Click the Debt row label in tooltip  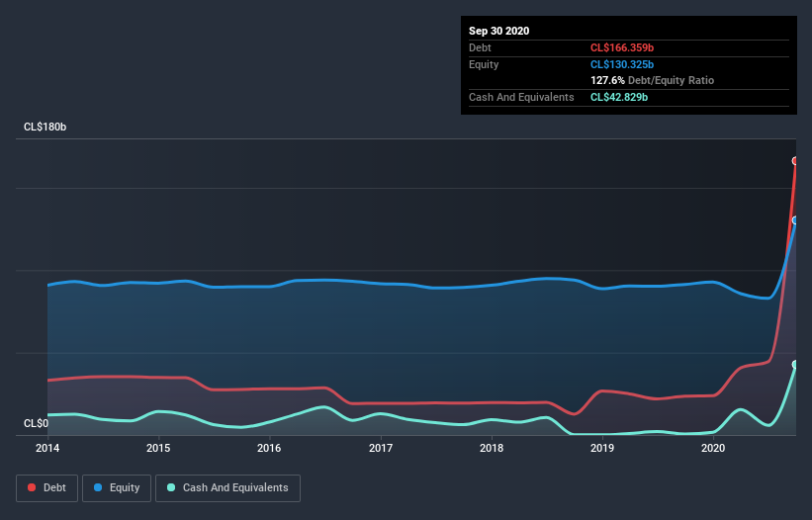click(x=480, y=47)
